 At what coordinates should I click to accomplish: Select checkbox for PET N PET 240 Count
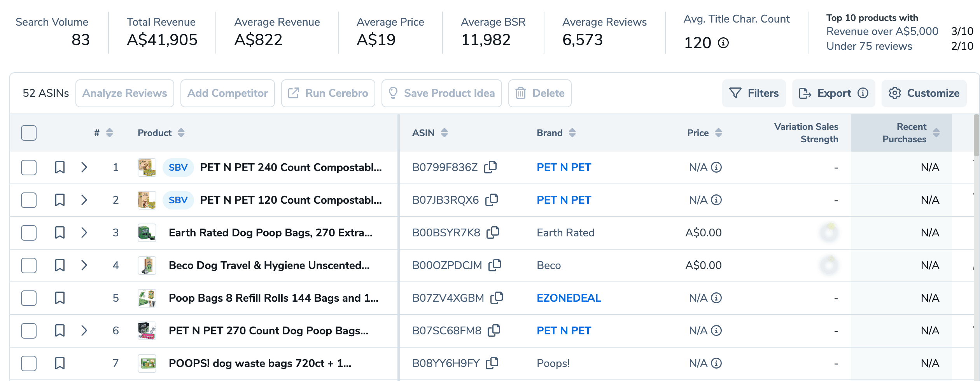pos(29,167)
